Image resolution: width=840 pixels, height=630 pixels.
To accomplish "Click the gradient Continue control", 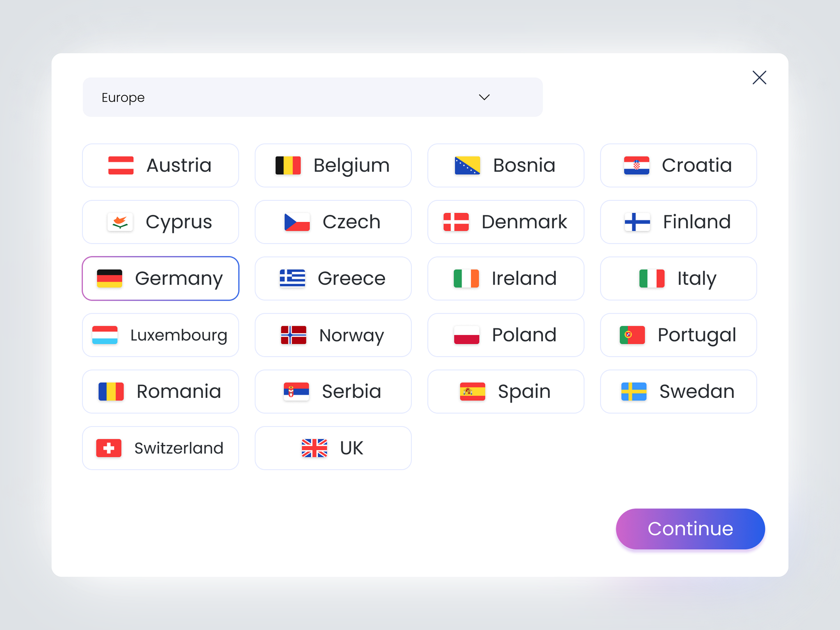I will coord(690,529).
